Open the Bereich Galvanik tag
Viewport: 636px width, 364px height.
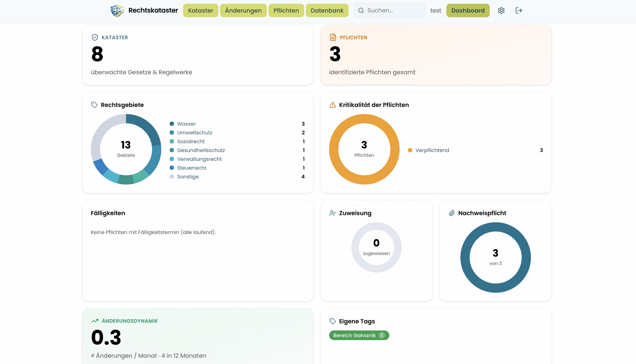click(x=359, y=335)
